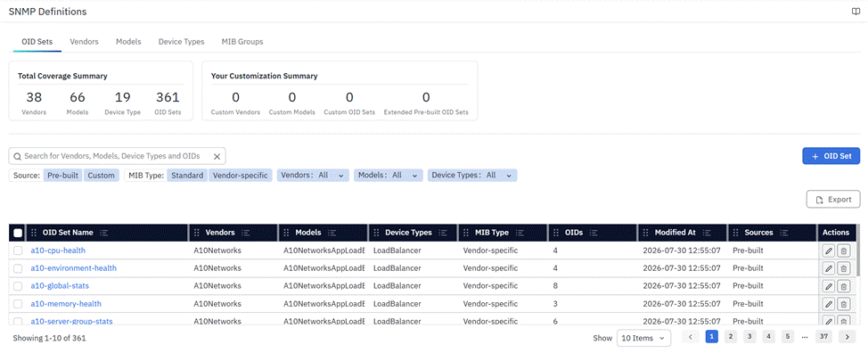Click the drag handle icon for Modified At column
The height and width of the screenshot is (353, 868).
[646, 233]
